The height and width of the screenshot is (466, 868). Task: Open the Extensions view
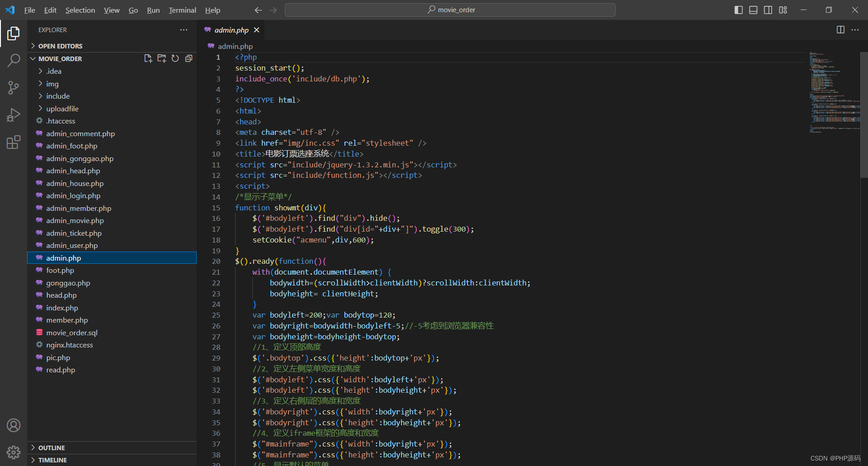14,142
